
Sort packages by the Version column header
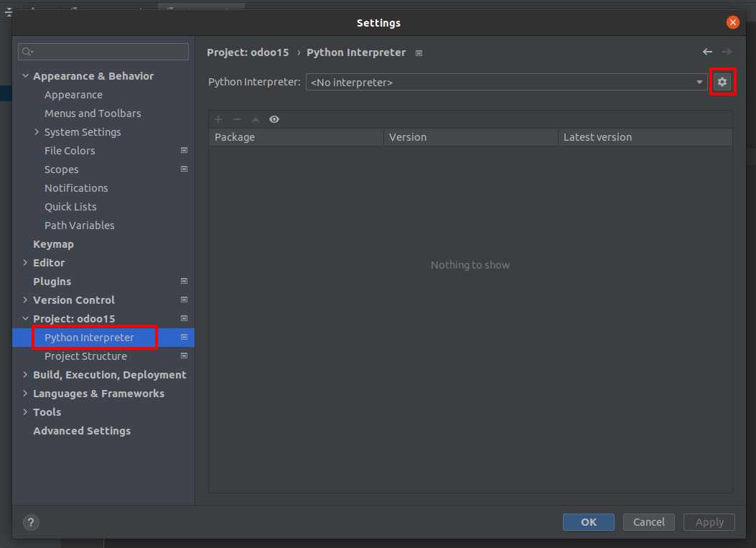point(470,137)
